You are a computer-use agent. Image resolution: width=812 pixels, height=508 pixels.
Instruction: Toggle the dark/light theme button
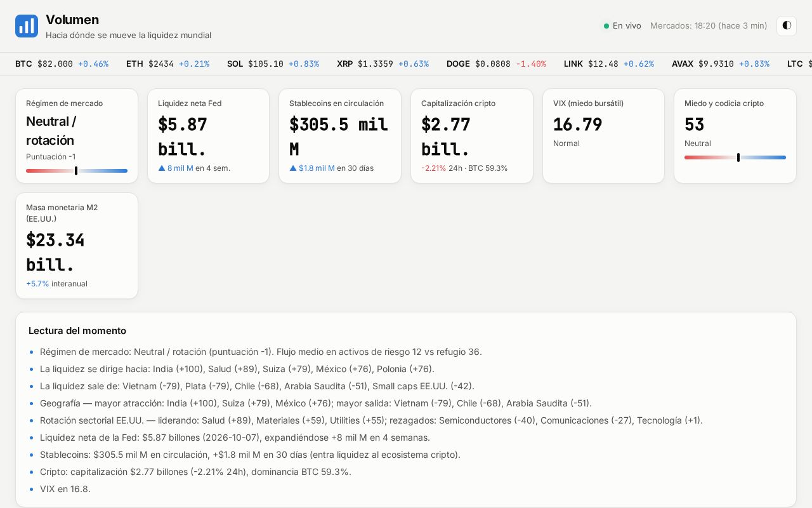coord(787,26)
